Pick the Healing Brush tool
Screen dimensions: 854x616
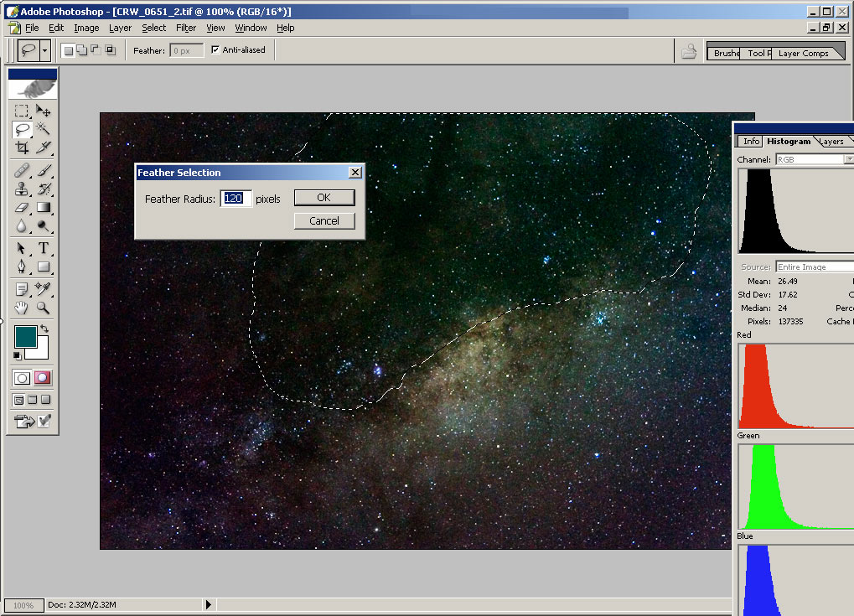tap(22, 170)
